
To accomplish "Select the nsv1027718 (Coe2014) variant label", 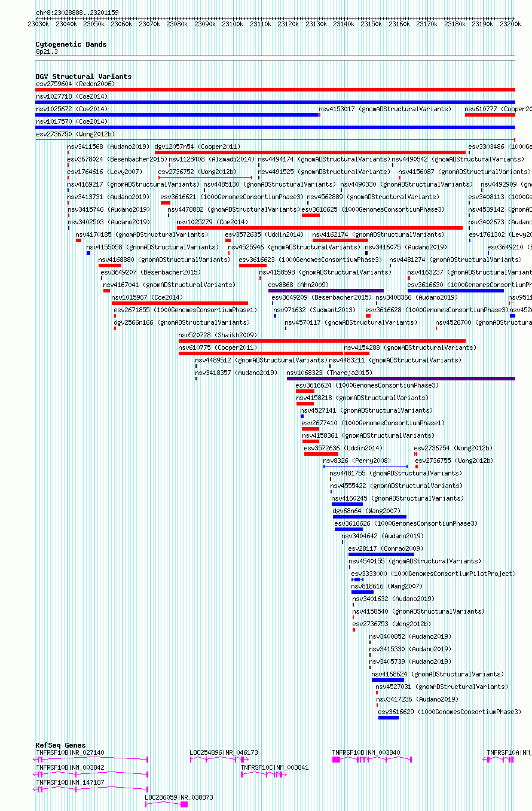I will [72, 96].
